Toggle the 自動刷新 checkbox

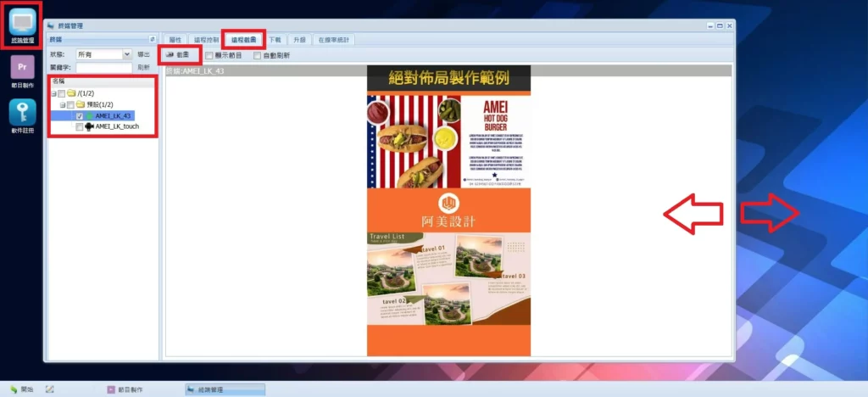pyautogui.click(x=258, y=55)
